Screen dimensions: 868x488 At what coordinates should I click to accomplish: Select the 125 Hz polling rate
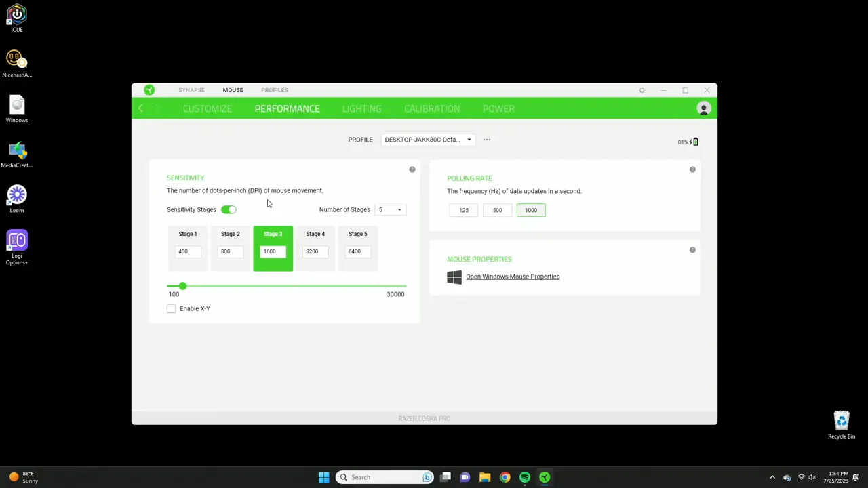tap(463, 210)
